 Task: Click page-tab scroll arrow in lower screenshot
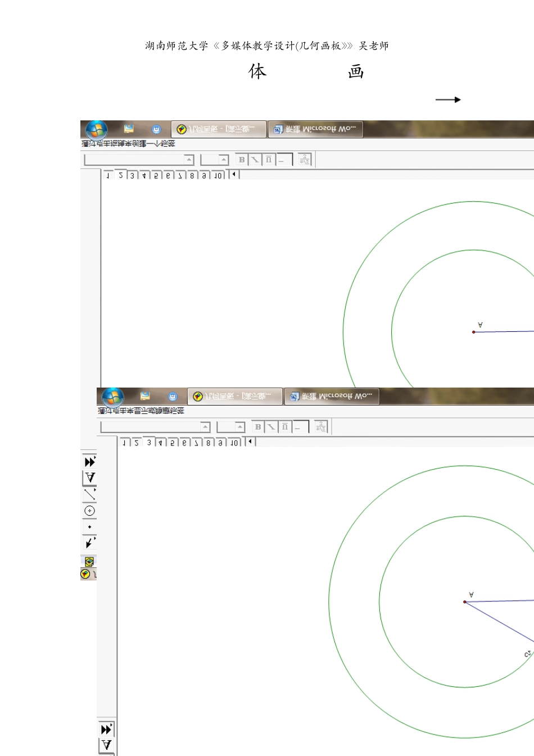(250, 442)
